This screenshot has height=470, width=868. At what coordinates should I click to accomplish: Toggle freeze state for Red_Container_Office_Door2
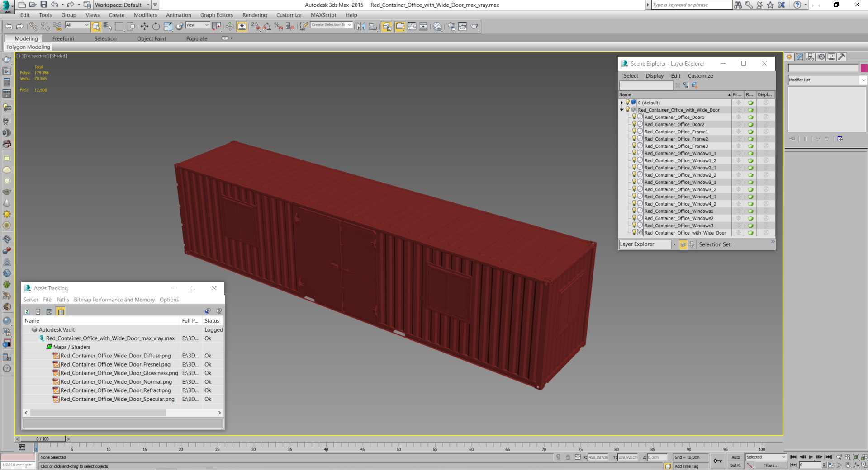tap(738, 124)
